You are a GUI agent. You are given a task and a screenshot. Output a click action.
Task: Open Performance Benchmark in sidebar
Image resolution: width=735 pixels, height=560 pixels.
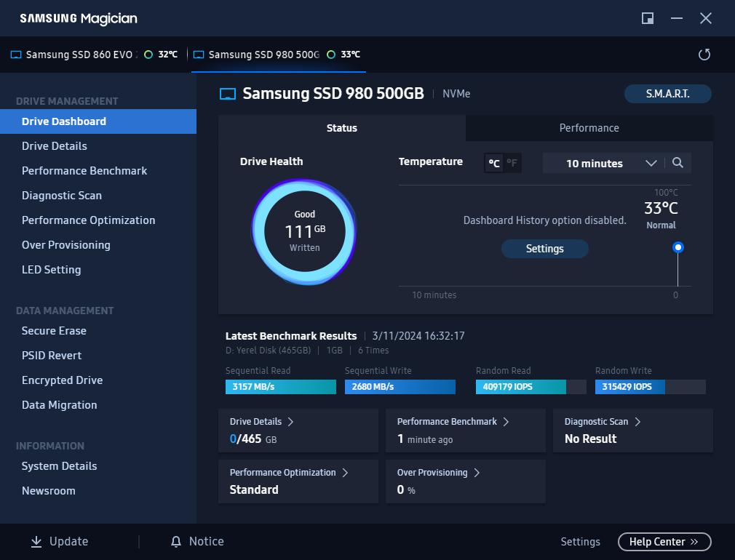[x=98, y=171]
